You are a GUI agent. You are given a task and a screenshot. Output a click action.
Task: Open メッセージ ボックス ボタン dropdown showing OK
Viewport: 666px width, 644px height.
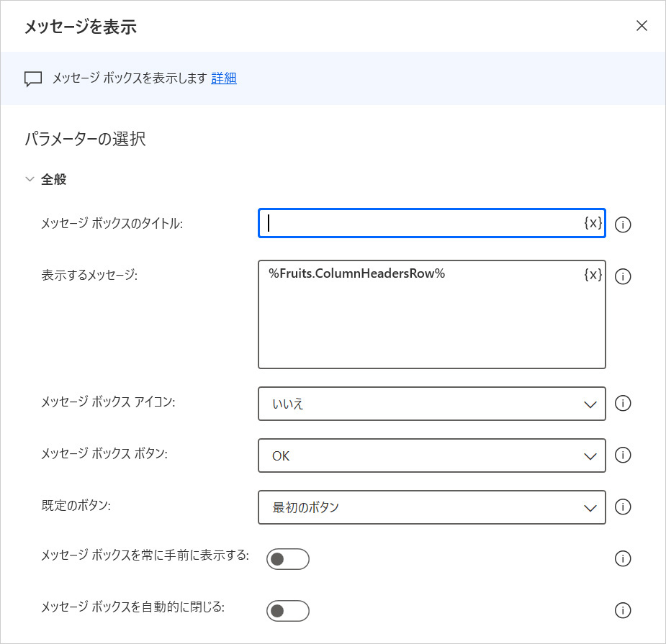(x=431, y=455)
